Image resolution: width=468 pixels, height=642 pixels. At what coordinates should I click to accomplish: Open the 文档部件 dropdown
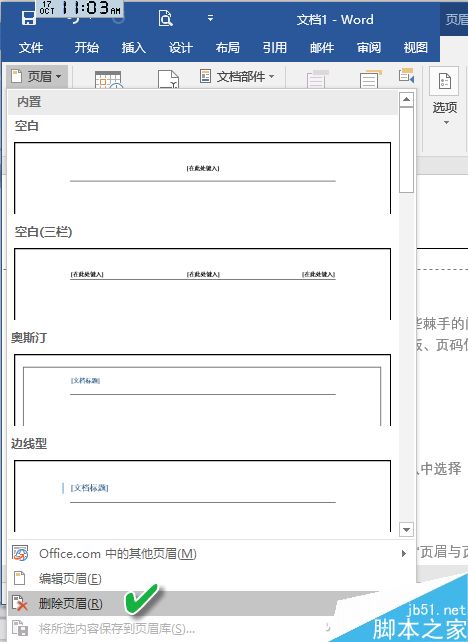(x=237, y=76)
